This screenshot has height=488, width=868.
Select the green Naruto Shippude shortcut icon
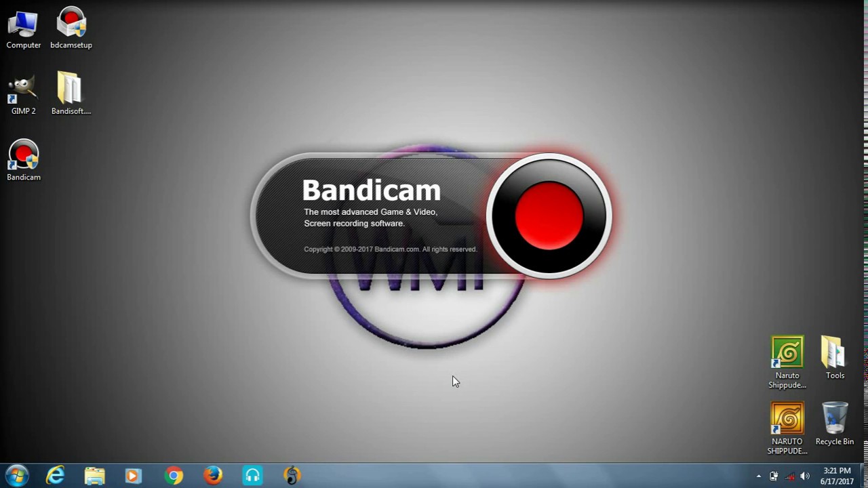(x=787, y=363)
